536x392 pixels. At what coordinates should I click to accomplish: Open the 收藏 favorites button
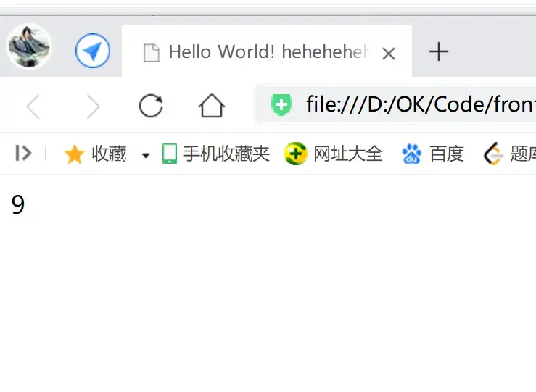(95, 154)
